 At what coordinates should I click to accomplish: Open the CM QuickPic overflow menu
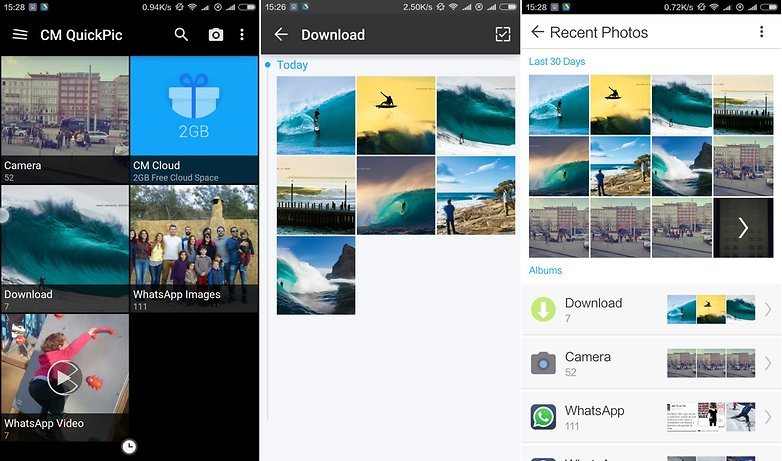(242, 35)
